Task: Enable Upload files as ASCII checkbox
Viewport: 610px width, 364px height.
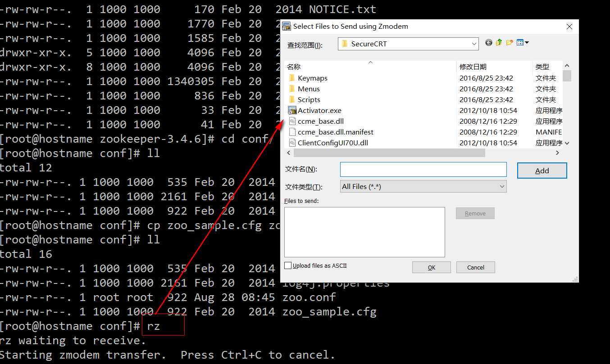Action: tap(288, 265)
